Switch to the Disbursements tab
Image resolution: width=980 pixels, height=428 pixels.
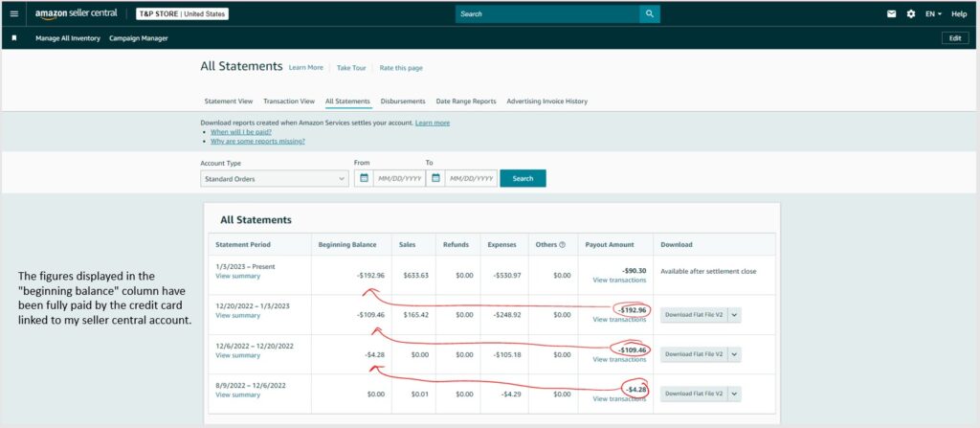click(403, 101)
